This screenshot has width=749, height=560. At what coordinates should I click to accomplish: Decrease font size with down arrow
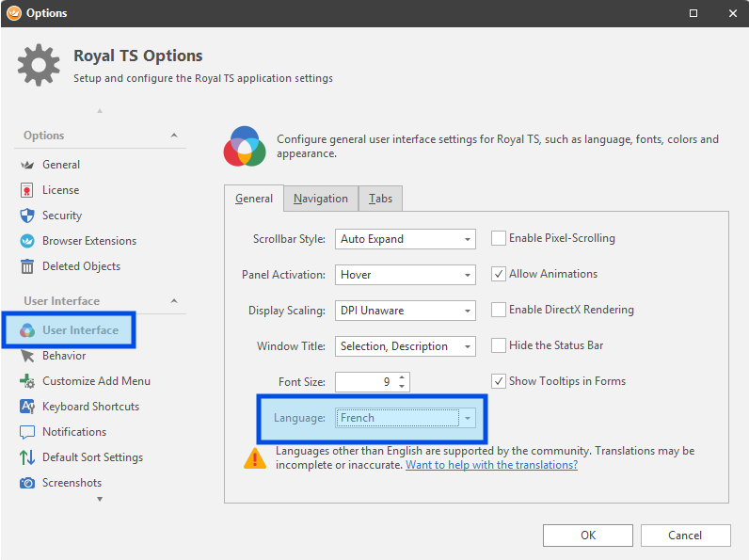402,386
